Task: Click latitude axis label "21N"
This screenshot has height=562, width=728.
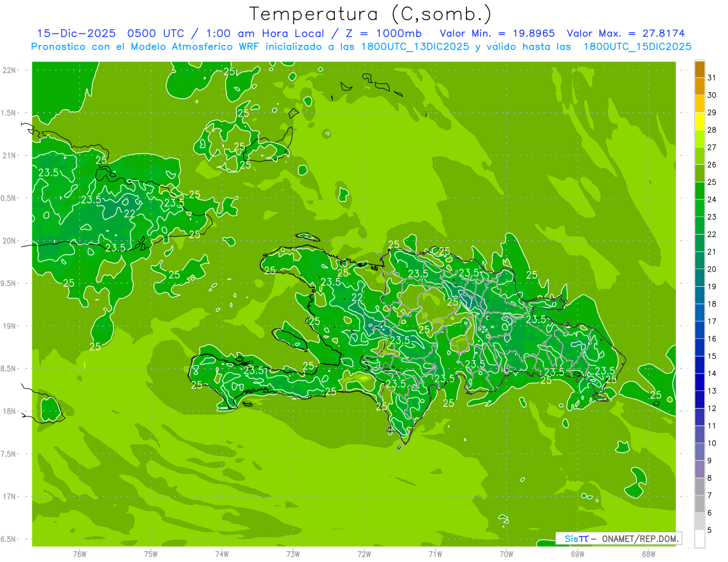Action: [x=10, y=155]
